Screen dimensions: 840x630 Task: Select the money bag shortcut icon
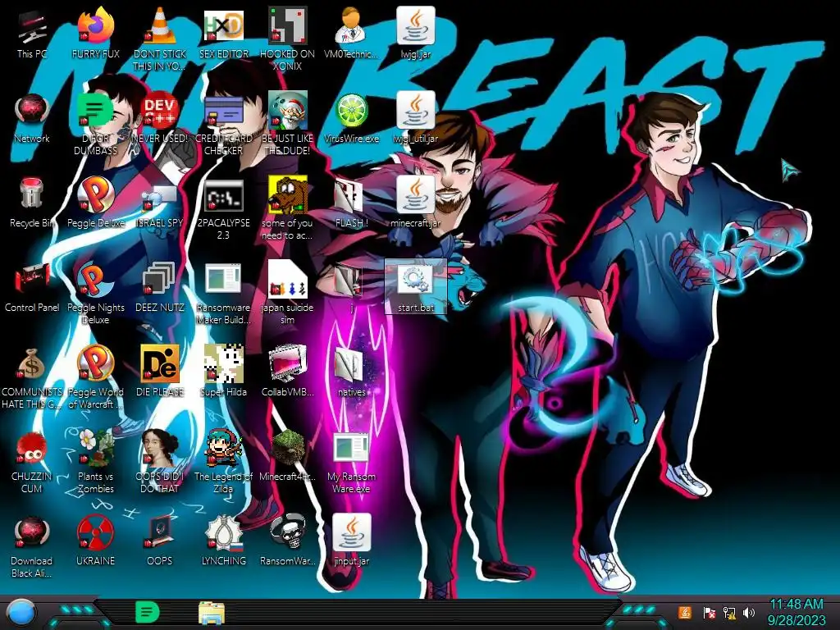click(x=32, y=377)
